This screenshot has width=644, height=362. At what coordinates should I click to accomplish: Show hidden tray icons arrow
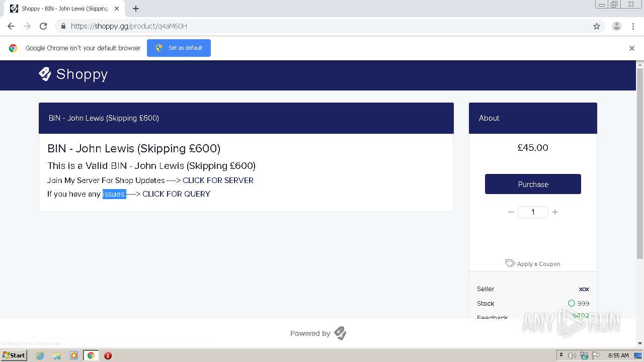tap(561, 355)
